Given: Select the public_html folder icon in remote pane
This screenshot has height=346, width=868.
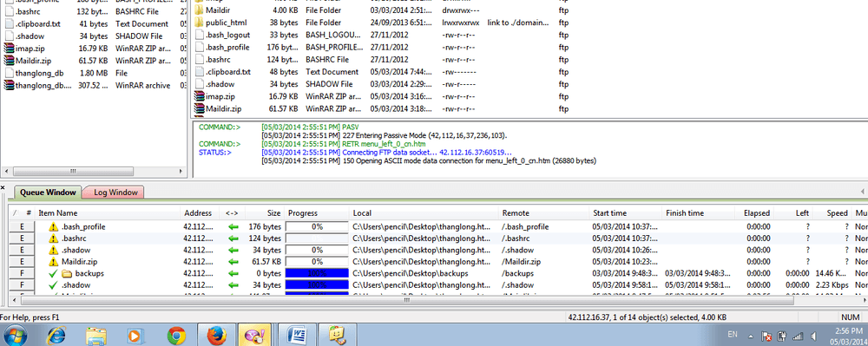Looking at the screenshot, I should [200, 23].
